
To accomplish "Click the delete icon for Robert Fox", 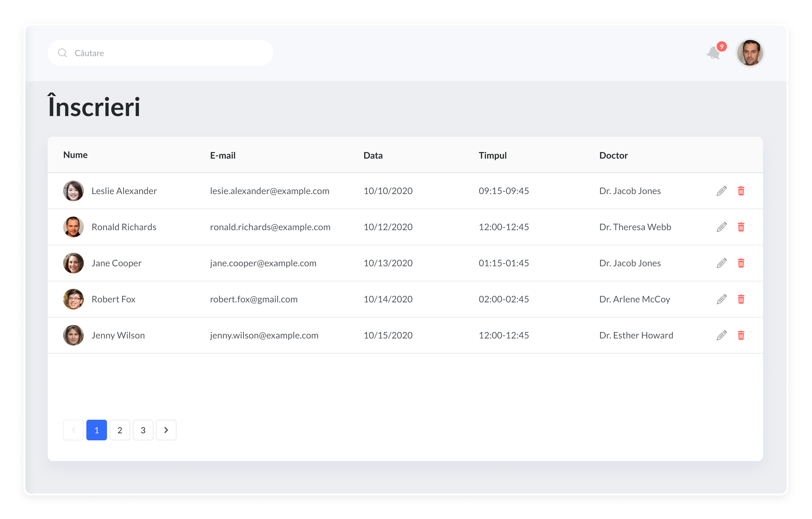I will pos(741,299).
